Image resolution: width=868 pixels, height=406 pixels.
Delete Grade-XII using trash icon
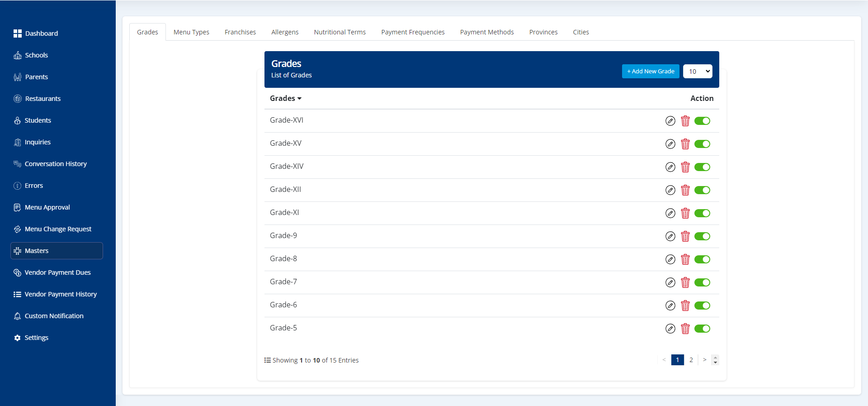685,190
